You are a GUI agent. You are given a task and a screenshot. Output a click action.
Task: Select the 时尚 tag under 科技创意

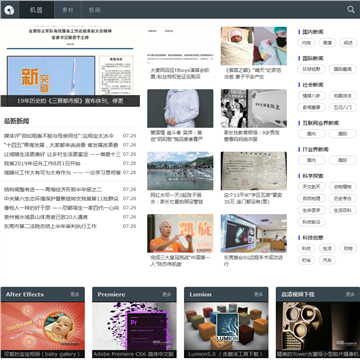click(x=306, y=260)
